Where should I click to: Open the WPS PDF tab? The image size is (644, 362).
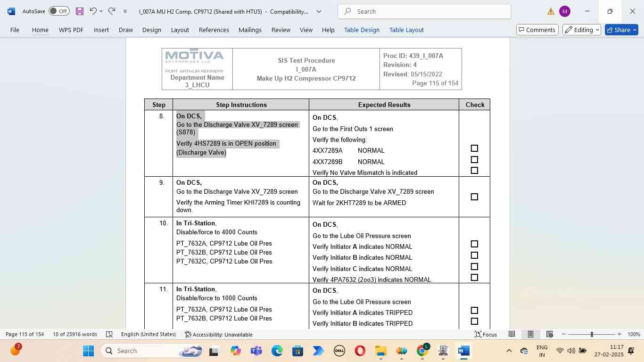click(71, 30)
